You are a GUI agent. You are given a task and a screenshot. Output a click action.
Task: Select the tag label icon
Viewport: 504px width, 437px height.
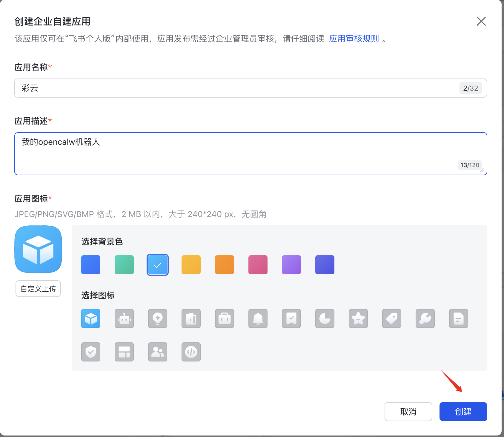pos(391,318)
